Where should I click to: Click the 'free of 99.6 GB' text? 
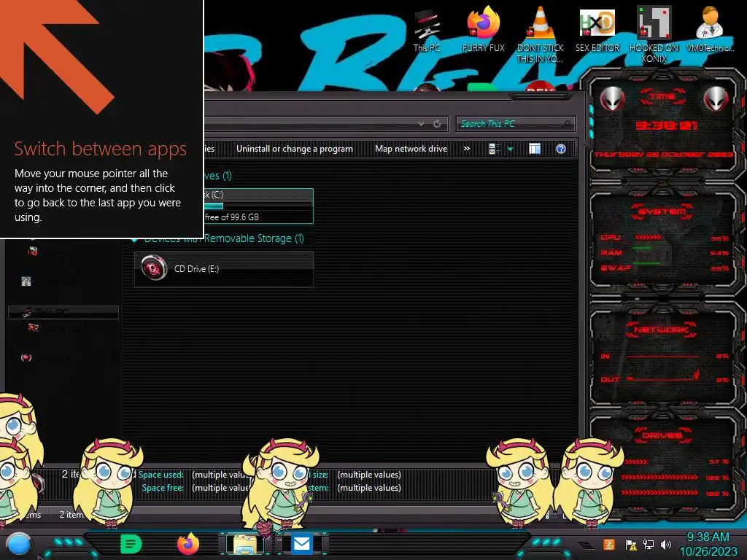231,217
